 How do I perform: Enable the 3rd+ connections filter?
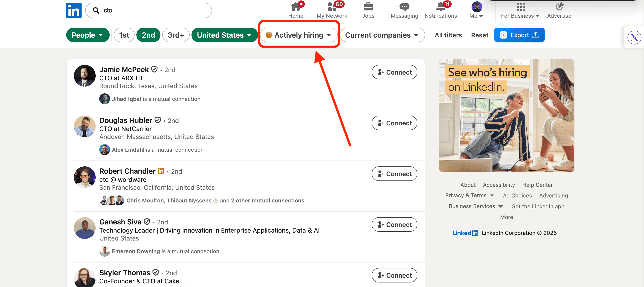click(x=176, y=35)
